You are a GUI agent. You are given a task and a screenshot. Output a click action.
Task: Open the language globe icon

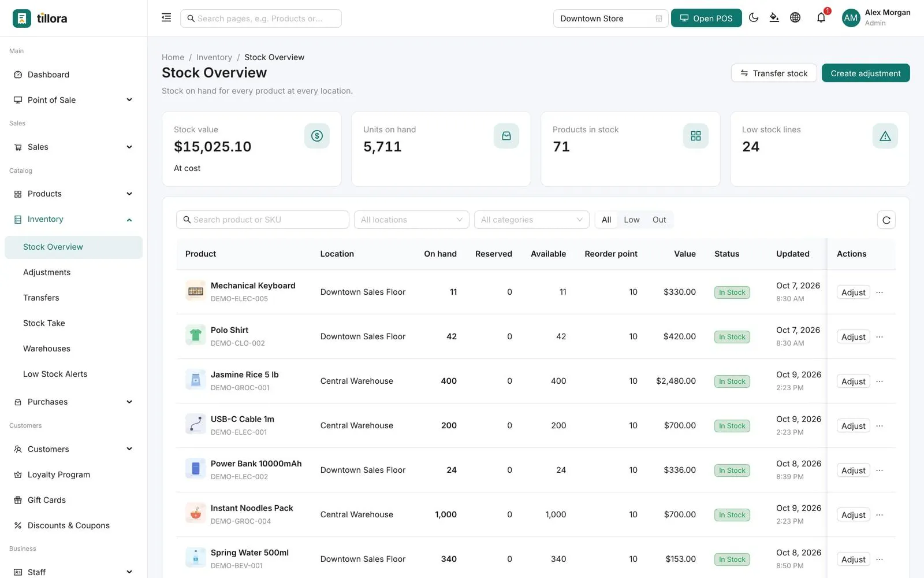795,18
